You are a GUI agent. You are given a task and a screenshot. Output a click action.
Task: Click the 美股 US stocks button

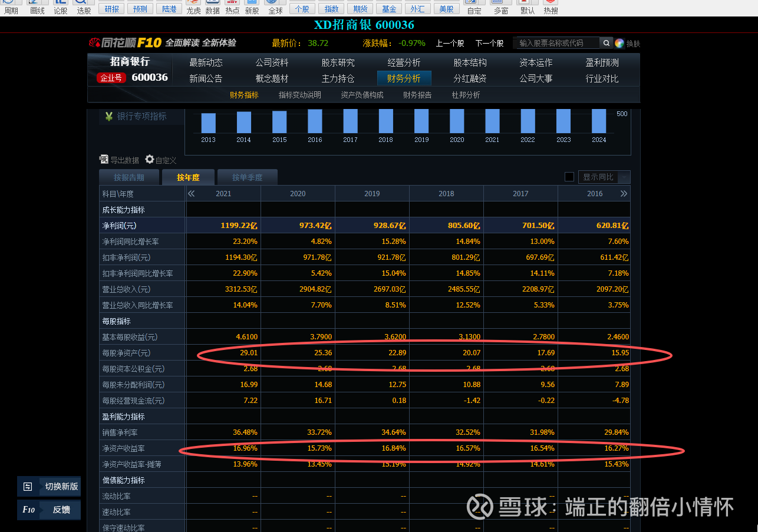pos(447,8)
